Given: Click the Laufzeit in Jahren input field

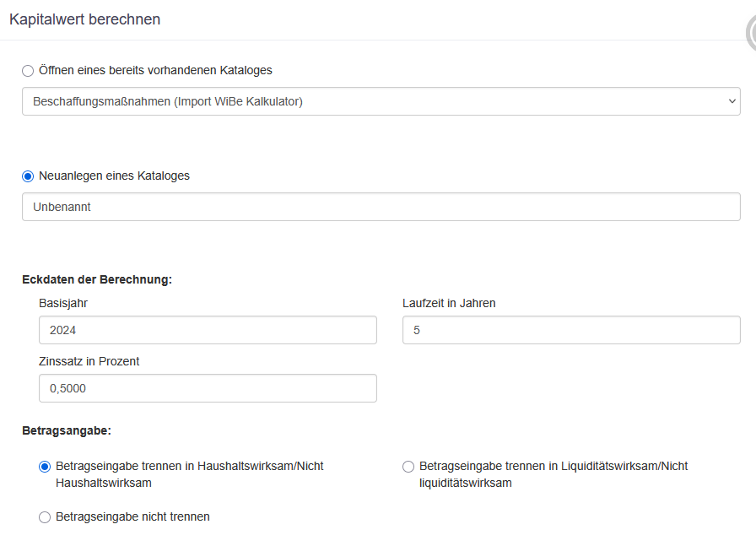Looking at the screenshot, I should [x=571, y=330].
